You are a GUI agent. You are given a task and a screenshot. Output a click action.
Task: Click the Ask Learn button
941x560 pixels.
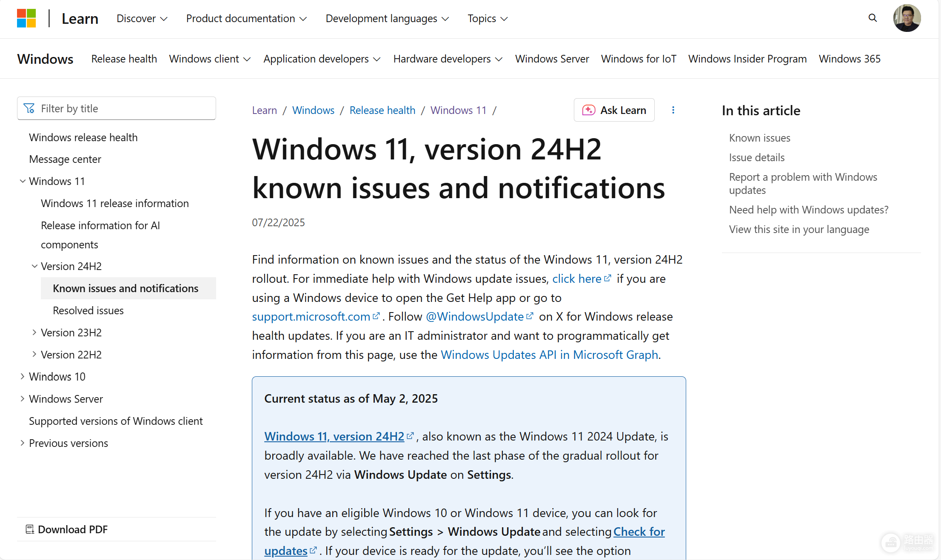pyautogui.click(x=614, y=110)
